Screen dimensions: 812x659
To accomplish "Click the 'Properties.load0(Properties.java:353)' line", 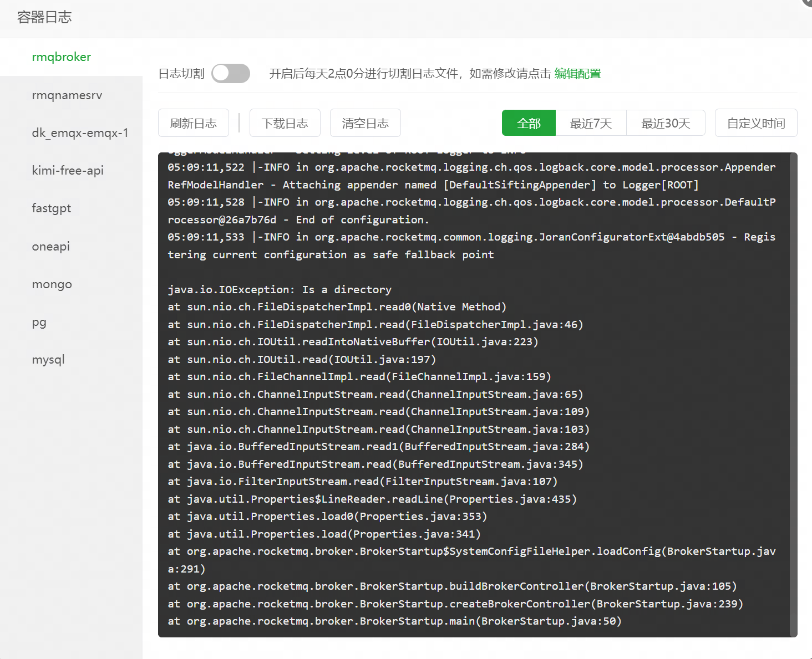I will pos(327,516).
